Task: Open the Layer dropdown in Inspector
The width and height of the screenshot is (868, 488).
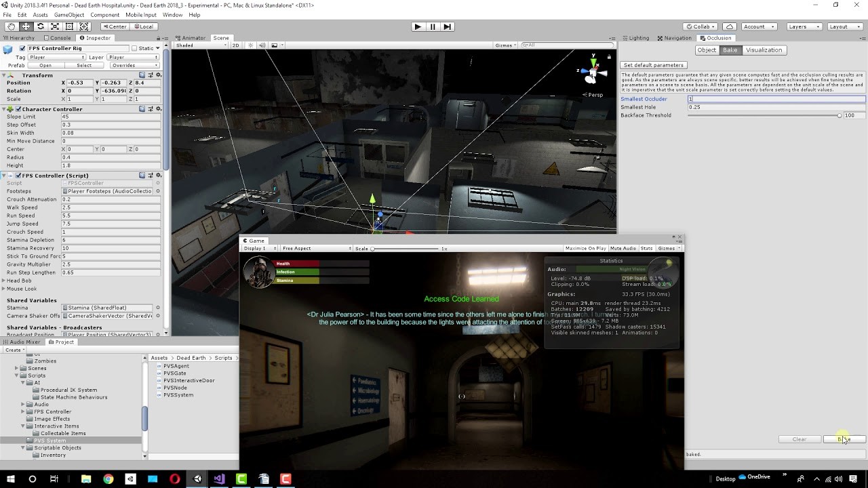Action: [132, 57]
